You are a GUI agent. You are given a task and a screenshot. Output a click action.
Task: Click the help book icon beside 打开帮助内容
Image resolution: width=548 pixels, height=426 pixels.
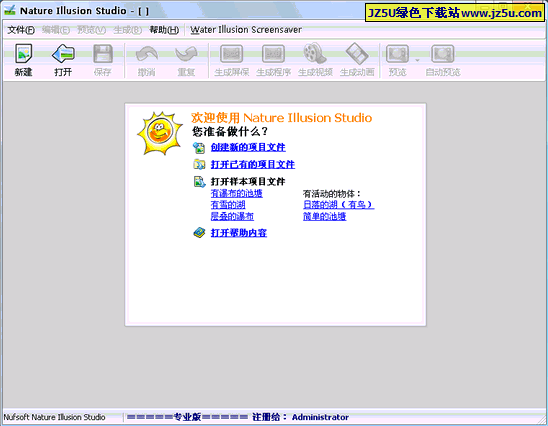click(x=199, y=233)
